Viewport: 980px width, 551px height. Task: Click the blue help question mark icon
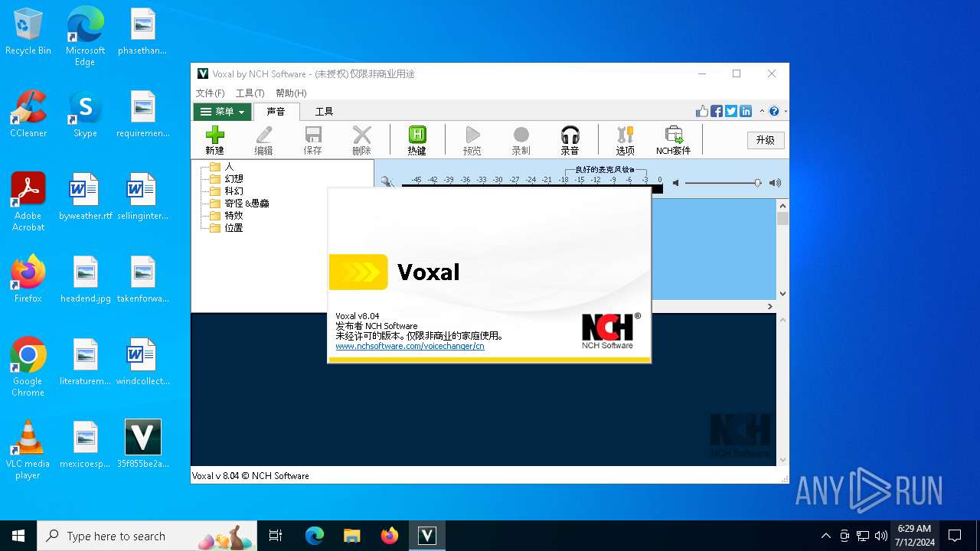[774, 111]
